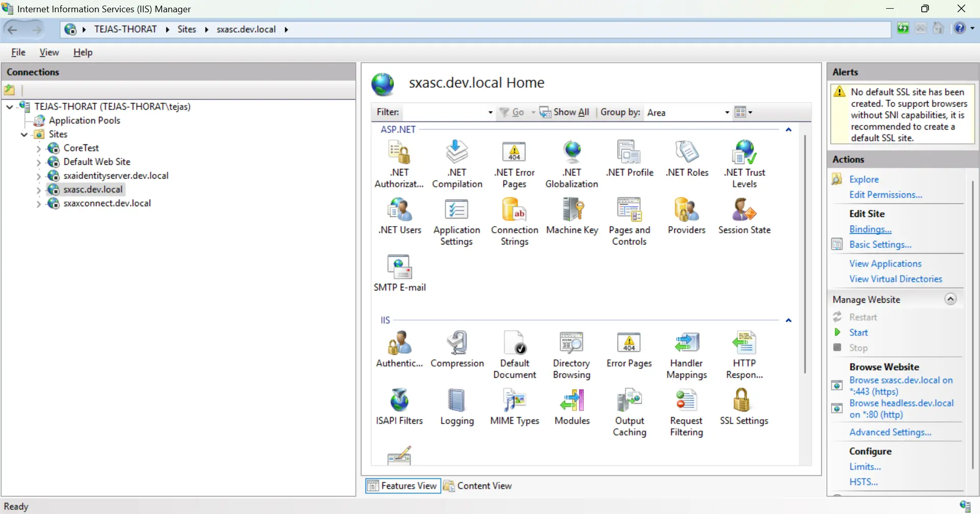
Task: Start the website via Start action
Action: pos(859,333)
